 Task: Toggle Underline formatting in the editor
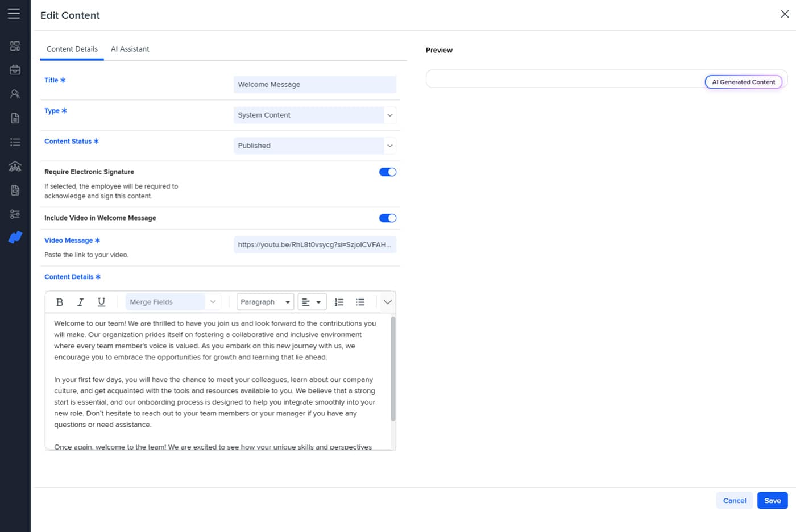click(x=101, y=302)
